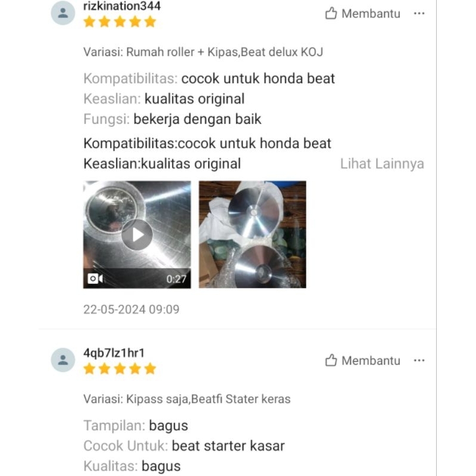
Task: Click rizkination344's profile avatar icon
Action: click(63, 13)
